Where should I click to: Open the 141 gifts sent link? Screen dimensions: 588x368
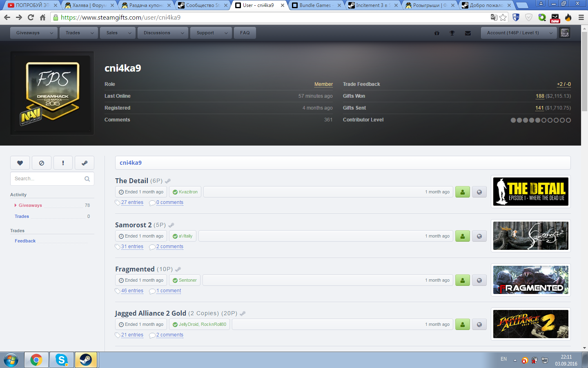coord(539,108)
